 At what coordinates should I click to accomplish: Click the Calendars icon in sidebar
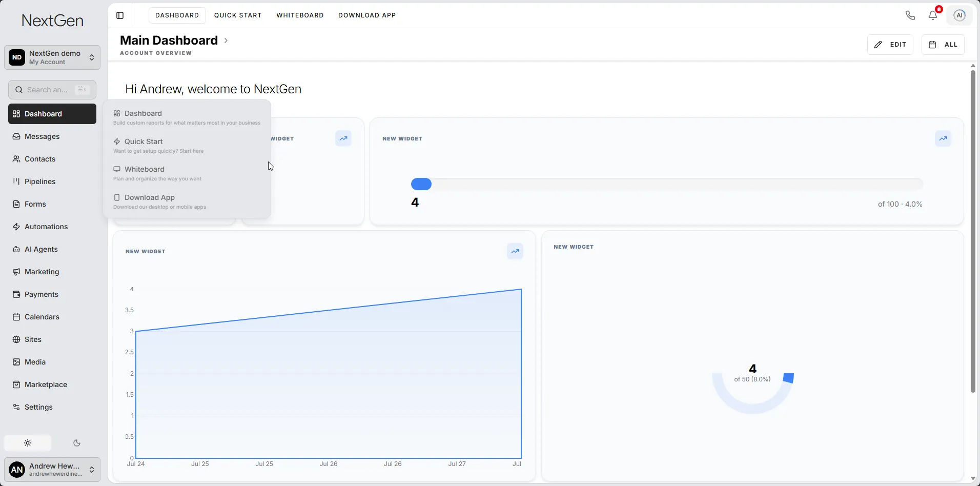click(16, 317)
